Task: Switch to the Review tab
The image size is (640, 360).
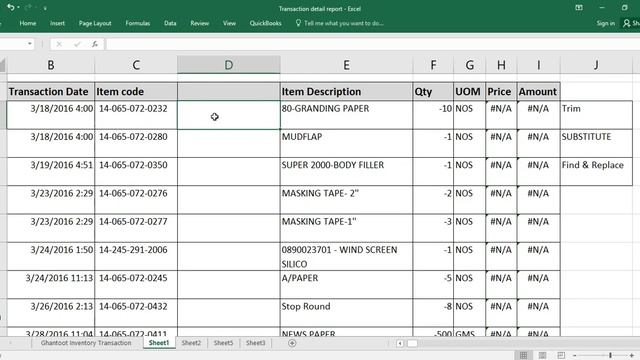Action: tap(200, 23)
